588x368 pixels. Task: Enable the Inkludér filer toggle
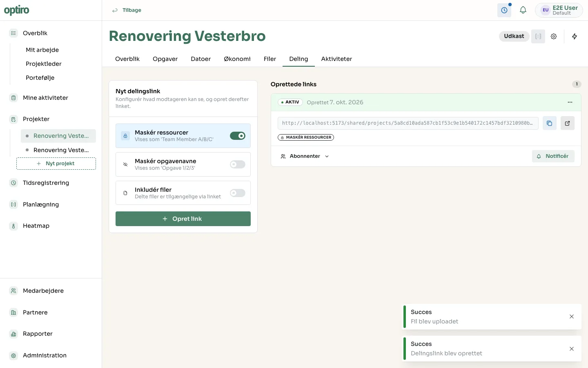(x=238, y=193)
